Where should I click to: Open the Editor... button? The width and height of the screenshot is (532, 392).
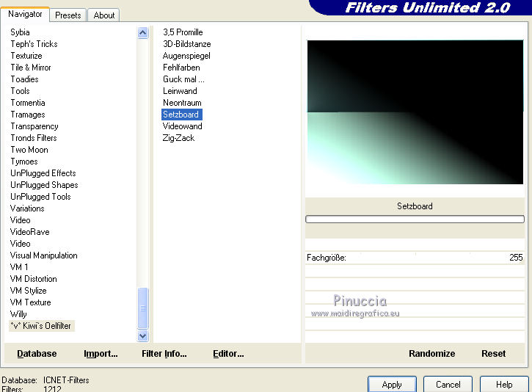click(x=228, y=354)
